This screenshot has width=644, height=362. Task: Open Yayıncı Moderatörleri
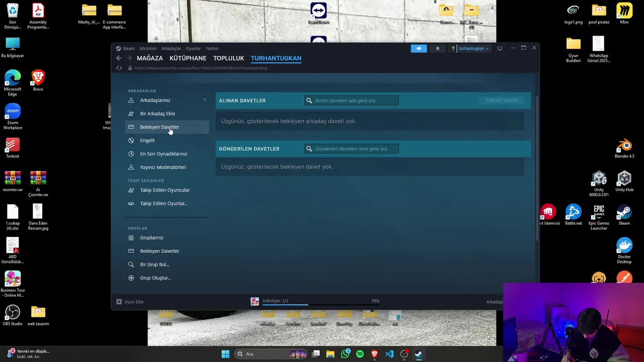tap(167, 167)
